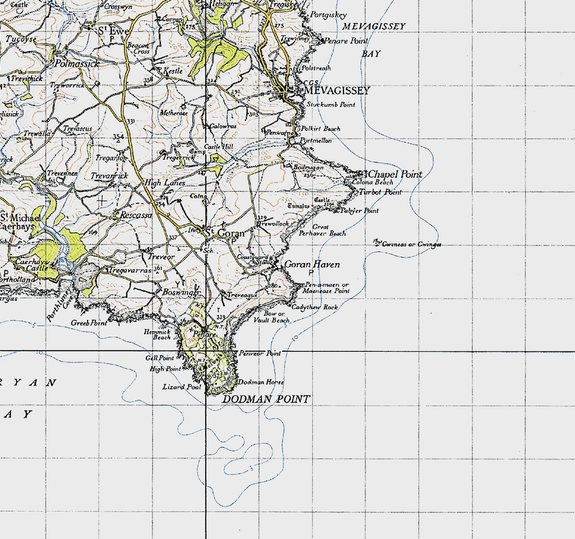Select the High Lanes label
This screenshot has width=575, height=539.
165,183
